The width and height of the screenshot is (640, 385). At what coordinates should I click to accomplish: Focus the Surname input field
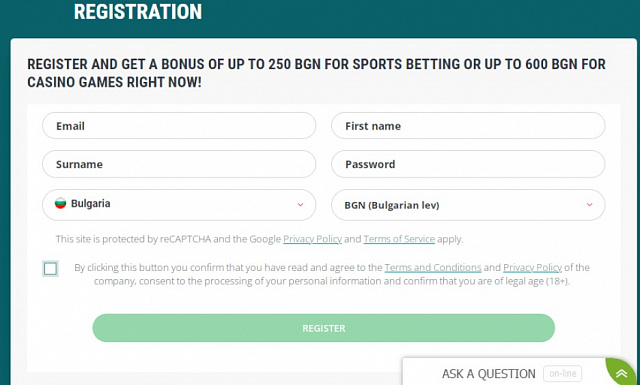[x=179, y=164]
